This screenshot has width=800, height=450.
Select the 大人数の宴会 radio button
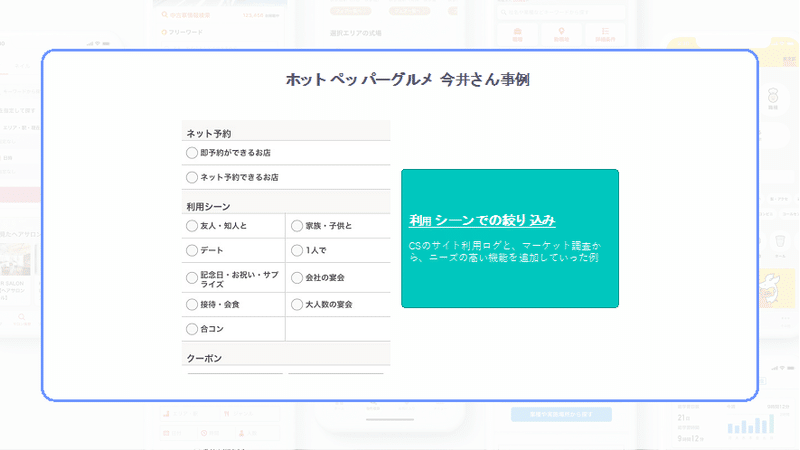coord(297,304)
